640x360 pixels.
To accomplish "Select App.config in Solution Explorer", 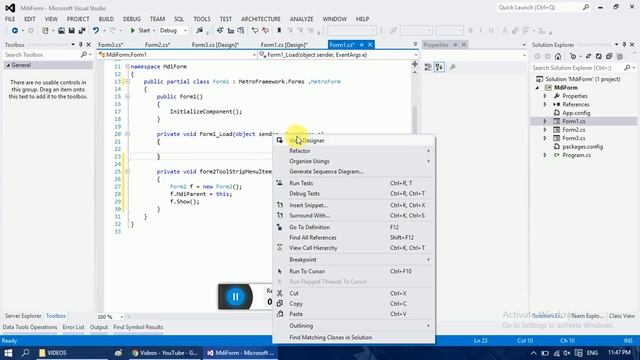I will coord(576,113).
